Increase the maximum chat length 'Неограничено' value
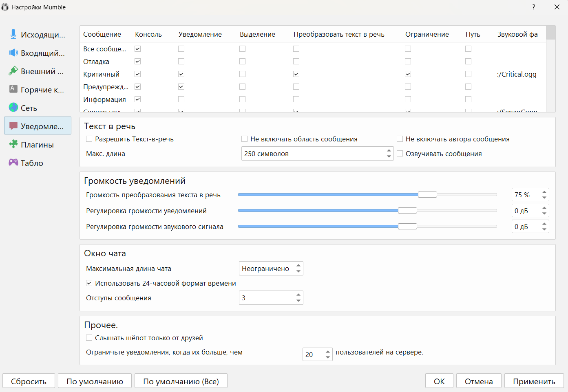 (x=298, y=266)
